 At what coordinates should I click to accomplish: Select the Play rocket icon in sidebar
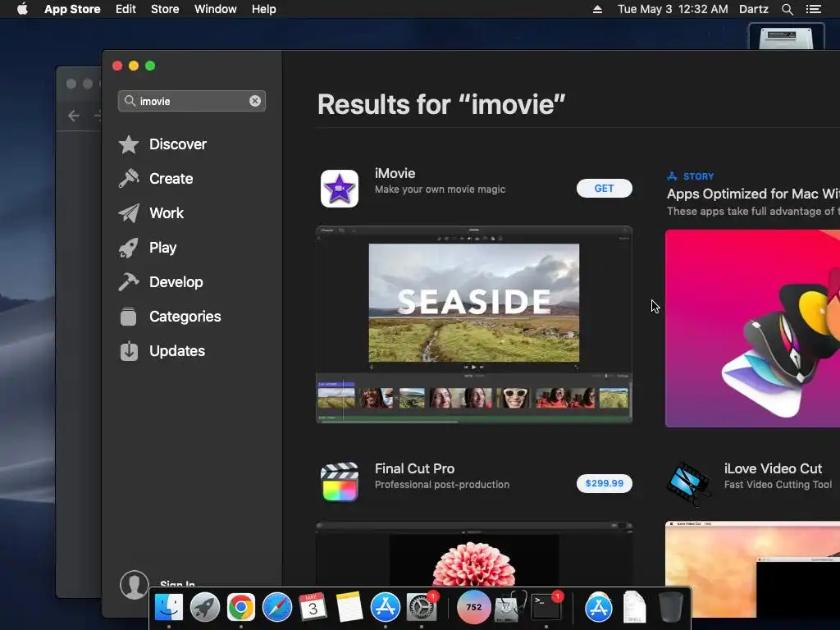click(x=129, y=248)
